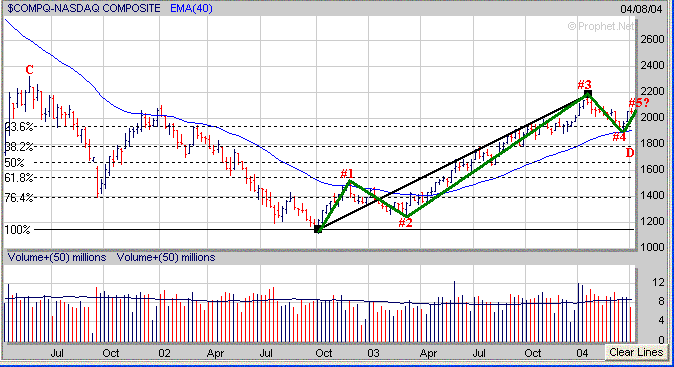Click the 38.2% Fibonacci level label
674x367 pixels.
tap(19, 147)
